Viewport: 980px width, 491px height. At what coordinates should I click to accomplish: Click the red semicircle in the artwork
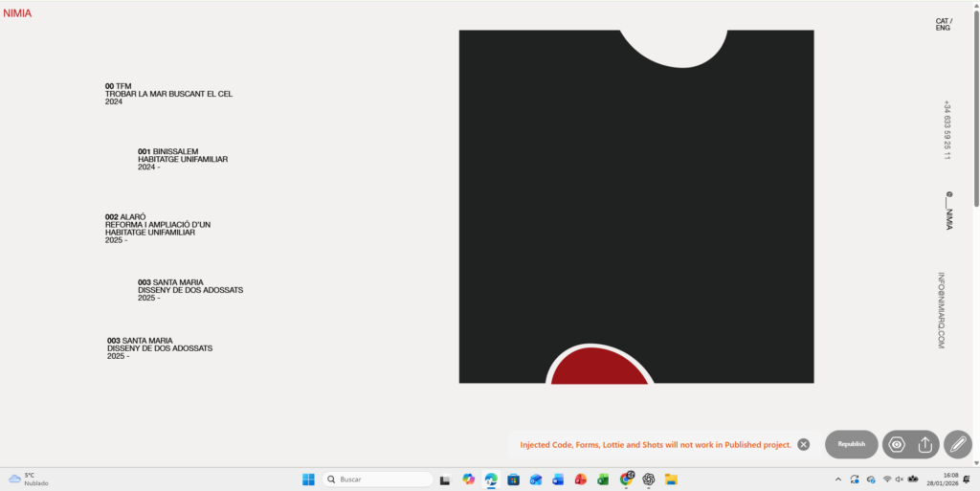(x=599, y=368)
